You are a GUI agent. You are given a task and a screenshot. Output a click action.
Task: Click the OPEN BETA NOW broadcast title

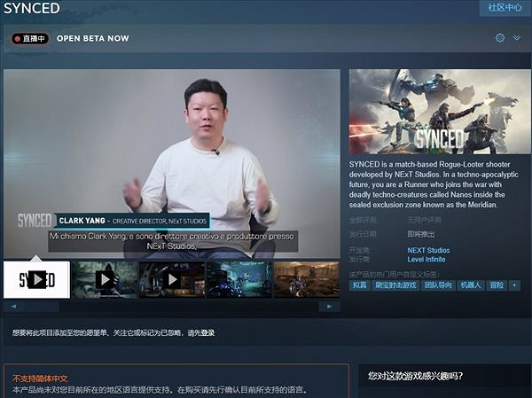(93, 38)
